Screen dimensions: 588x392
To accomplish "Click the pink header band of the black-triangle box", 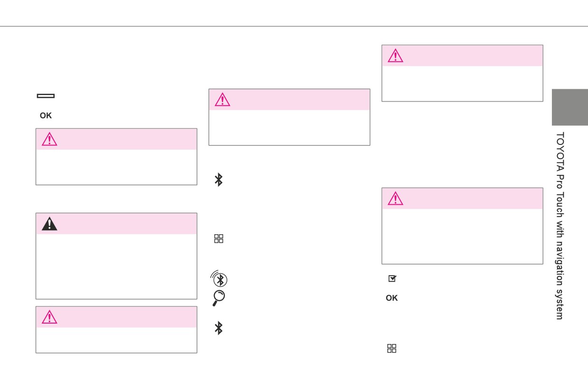I will 116,224.
